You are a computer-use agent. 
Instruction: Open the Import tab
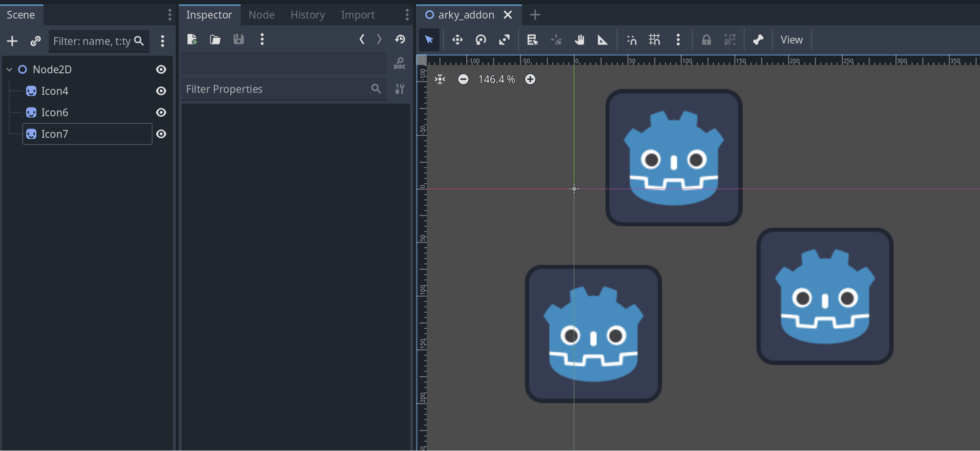358,15
